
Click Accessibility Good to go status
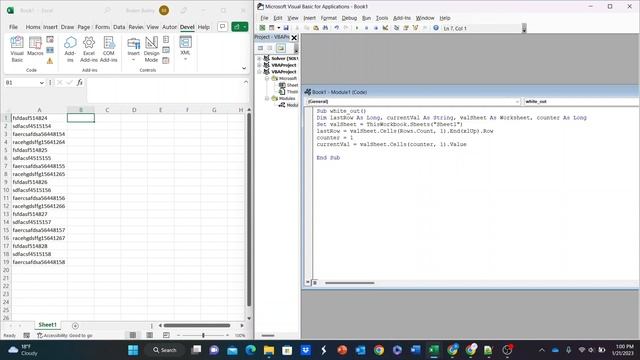point(64,336)
